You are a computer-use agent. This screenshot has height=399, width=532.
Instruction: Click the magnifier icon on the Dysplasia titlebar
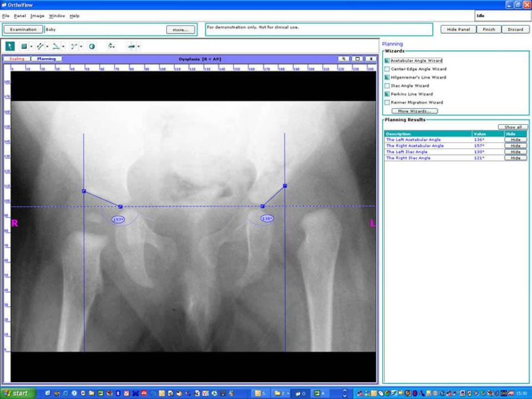(345, 59)
